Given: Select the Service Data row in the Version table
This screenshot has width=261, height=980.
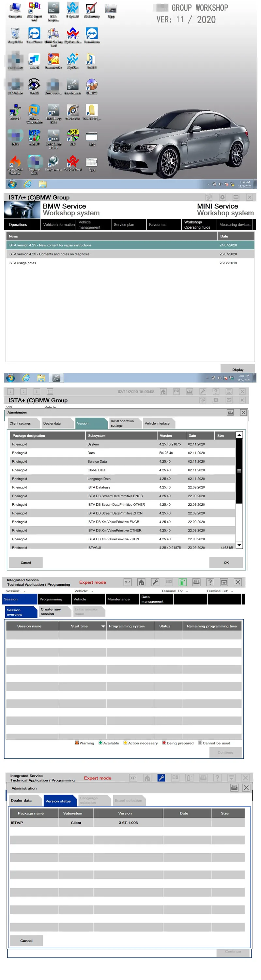Looking at the screenshot, I should coord(122,462).
